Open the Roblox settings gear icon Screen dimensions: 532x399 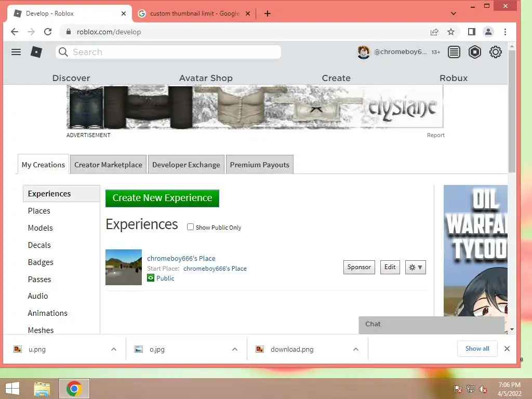coord(495,52)
